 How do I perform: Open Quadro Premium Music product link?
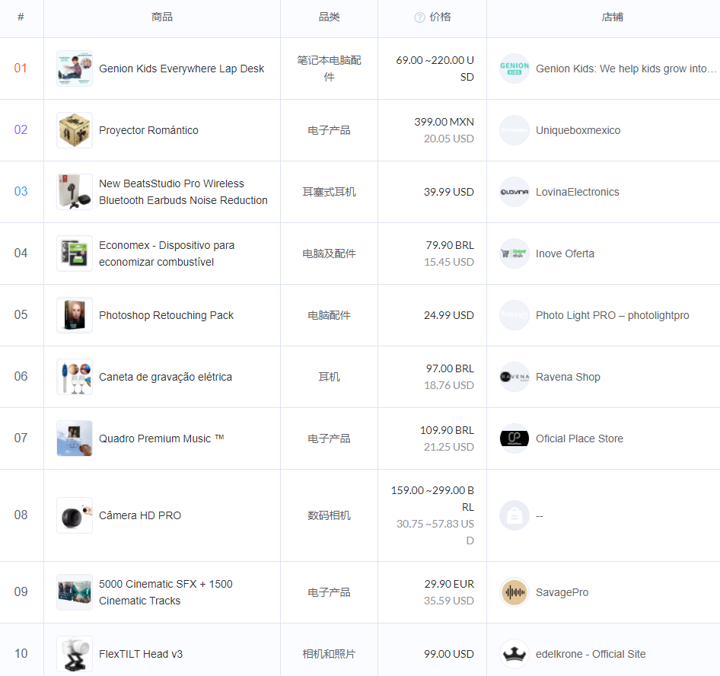click(x=161, y=439)
